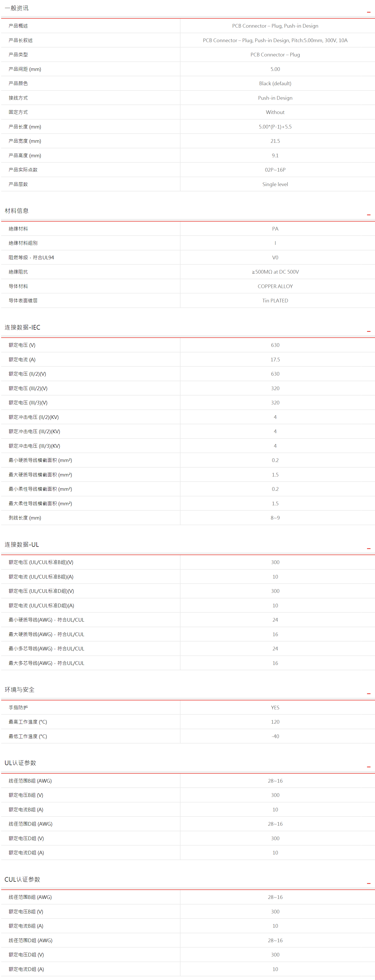Click minus icon beside CUL认证参数 header

coord(368,883)
